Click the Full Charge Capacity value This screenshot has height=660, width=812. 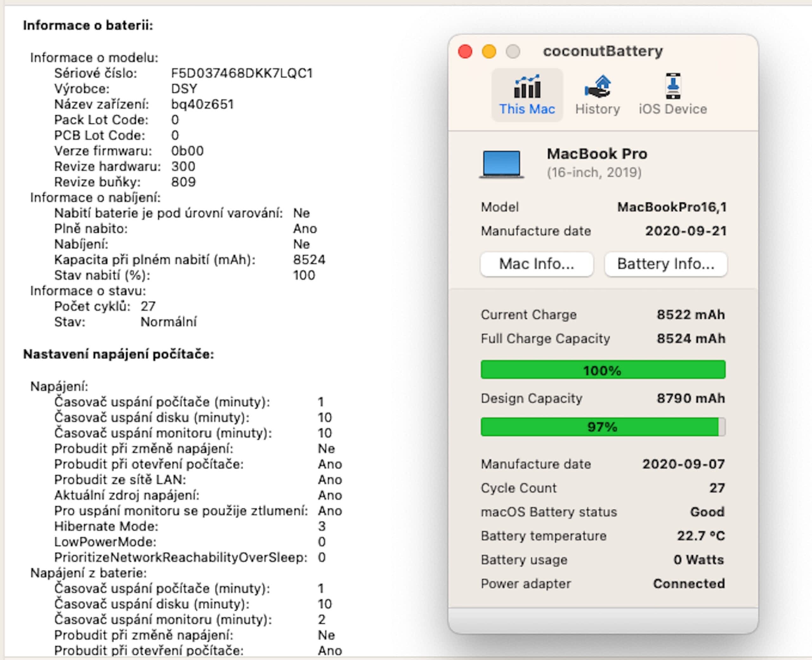tap(691, 338)
